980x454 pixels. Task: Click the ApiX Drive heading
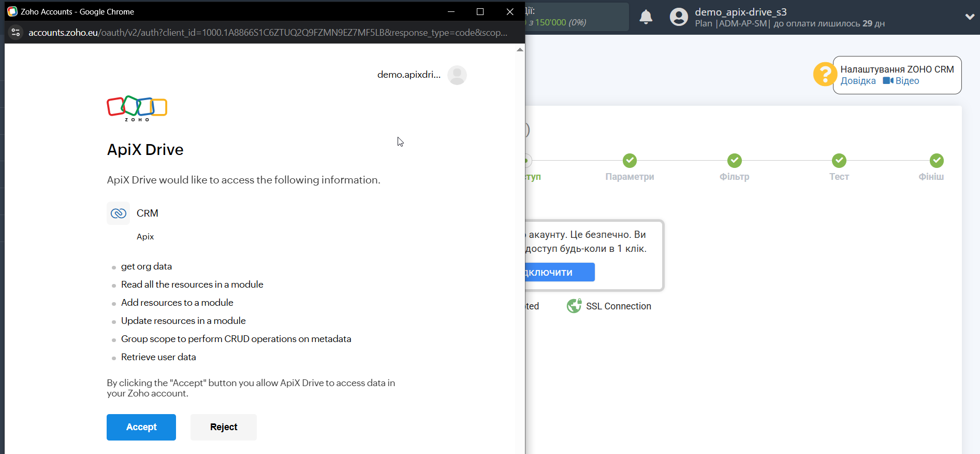[145, 150]
